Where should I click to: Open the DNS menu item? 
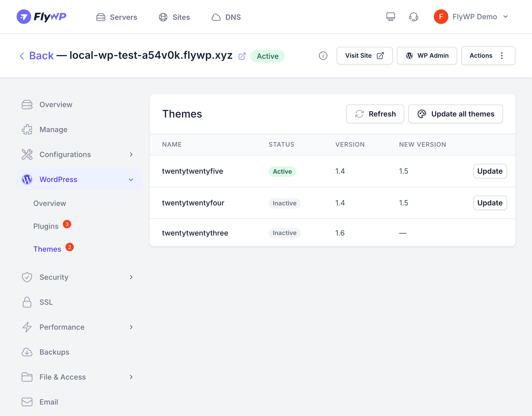coord(226,17)
